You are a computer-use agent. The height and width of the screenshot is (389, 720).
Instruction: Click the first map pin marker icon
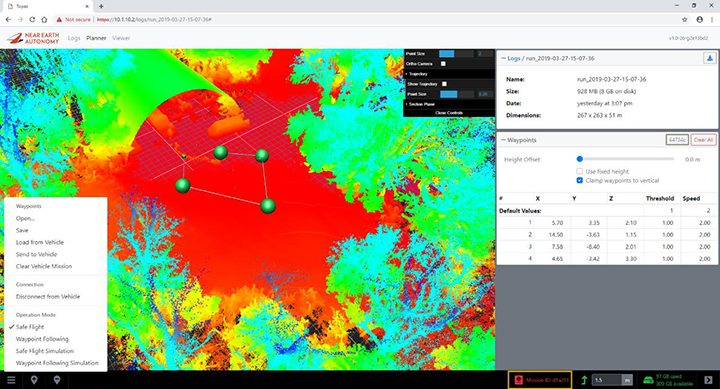pos(34,380)
